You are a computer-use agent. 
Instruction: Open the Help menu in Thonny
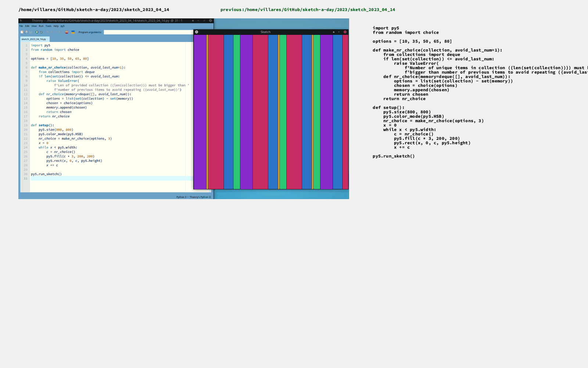pos(56,26)
